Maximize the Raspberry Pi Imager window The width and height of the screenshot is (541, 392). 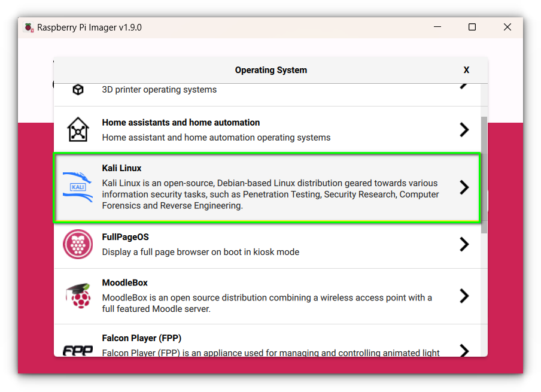click(x=472, y=28)
